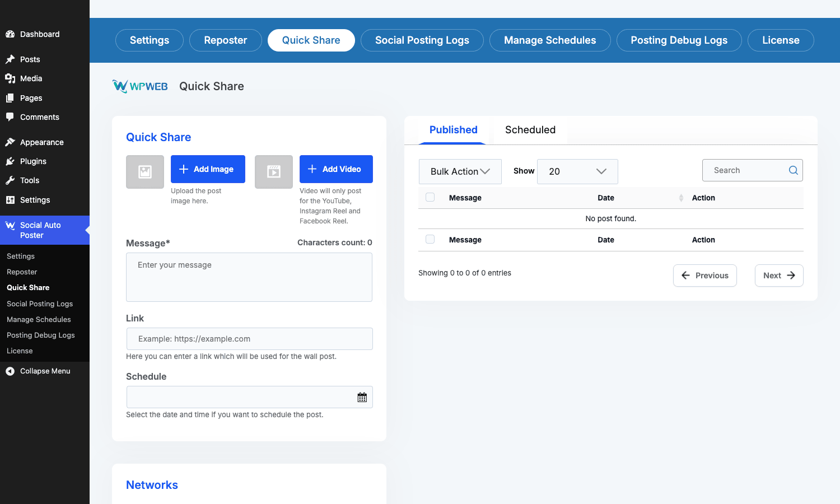Open the Show 20 entries dropdown
This screenshot has height=504, width=840.
click(x=577, y=171)
